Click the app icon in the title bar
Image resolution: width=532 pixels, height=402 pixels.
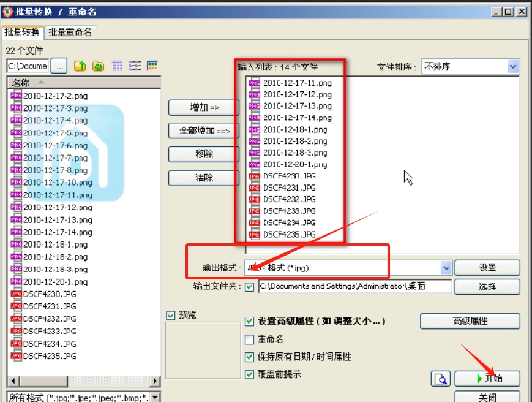click(x=7, y=12)
